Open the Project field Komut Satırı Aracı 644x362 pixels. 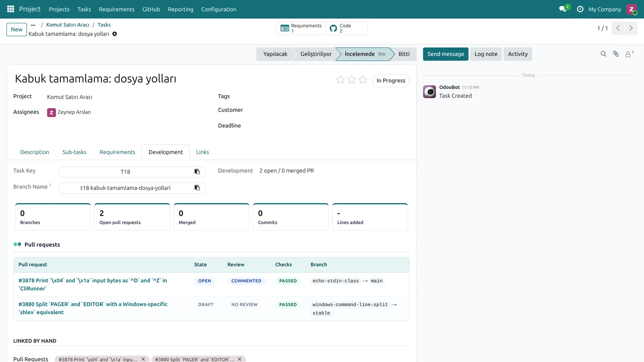tap(70, 97)
